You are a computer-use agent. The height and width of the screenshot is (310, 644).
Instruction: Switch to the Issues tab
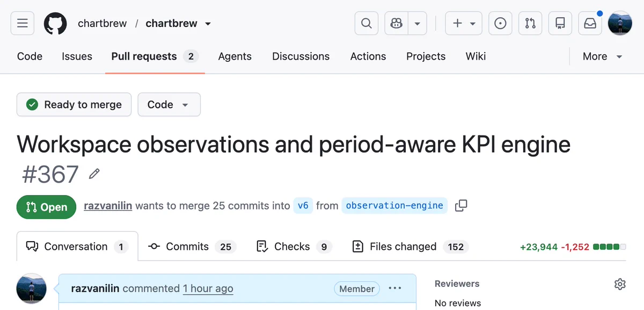(x=77, y=56)
